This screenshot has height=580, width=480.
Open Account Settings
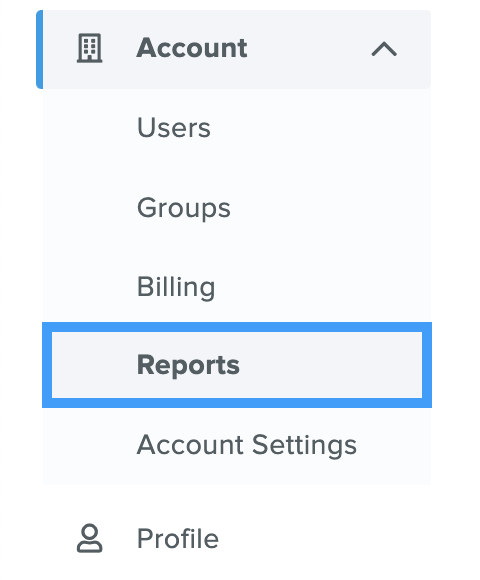tap(247, 445)
